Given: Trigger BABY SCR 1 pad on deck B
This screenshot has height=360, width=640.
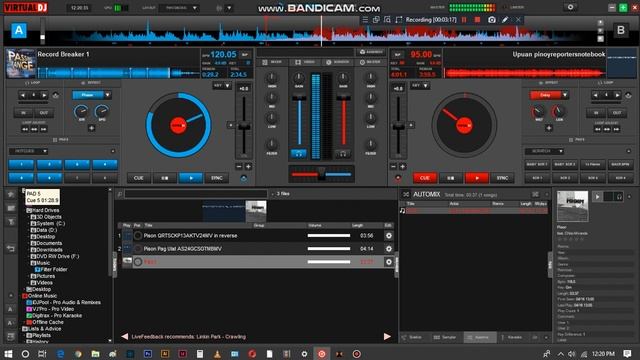Looking at the screenshot, I should coord(537,164).
